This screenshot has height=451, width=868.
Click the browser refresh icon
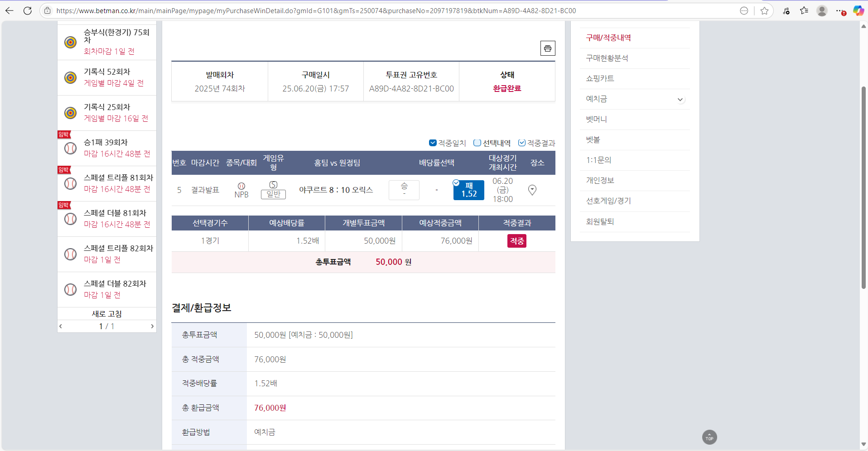click(x=28, y=11)
